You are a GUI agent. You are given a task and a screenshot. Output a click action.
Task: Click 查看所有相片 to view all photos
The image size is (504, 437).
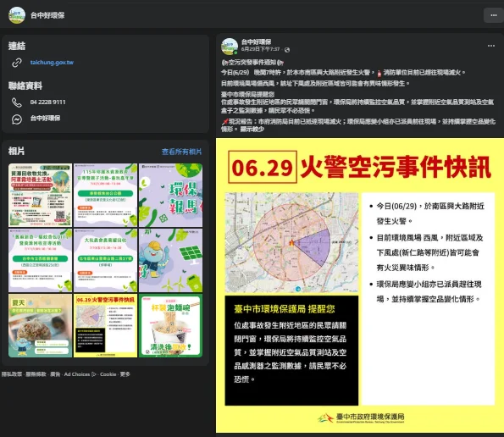(x=181, y=152)
